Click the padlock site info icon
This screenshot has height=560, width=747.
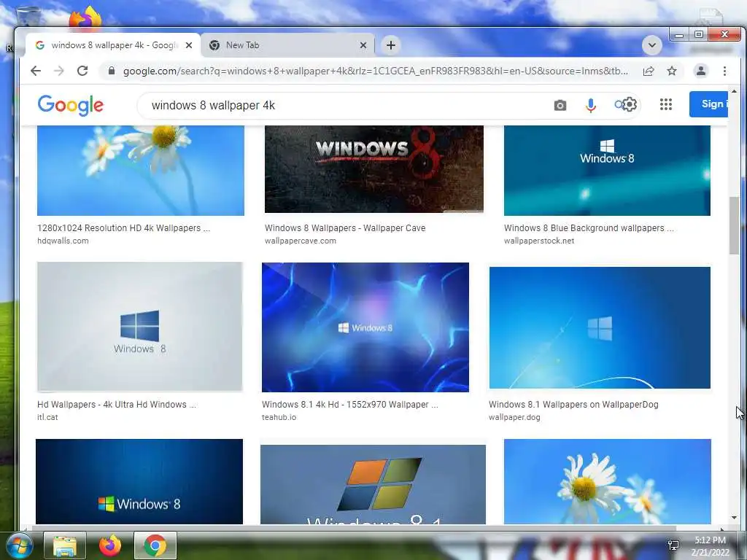pos(112,71)
